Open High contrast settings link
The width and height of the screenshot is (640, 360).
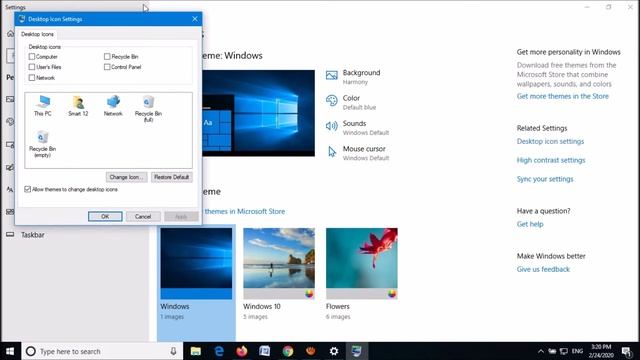(x=551, y=160)
